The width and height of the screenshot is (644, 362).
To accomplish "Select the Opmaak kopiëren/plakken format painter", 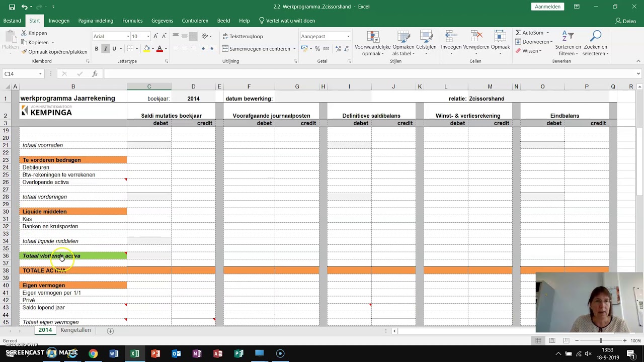I will pos(54,52).
